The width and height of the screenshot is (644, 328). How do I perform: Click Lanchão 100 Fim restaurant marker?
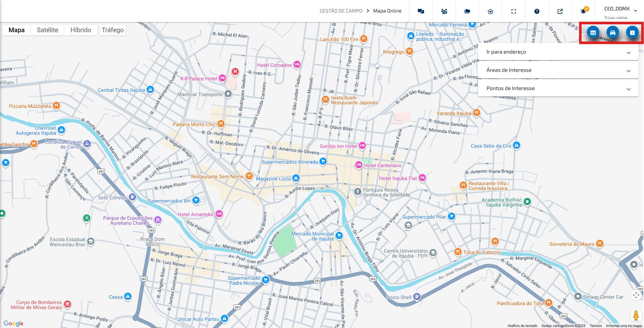363,39
